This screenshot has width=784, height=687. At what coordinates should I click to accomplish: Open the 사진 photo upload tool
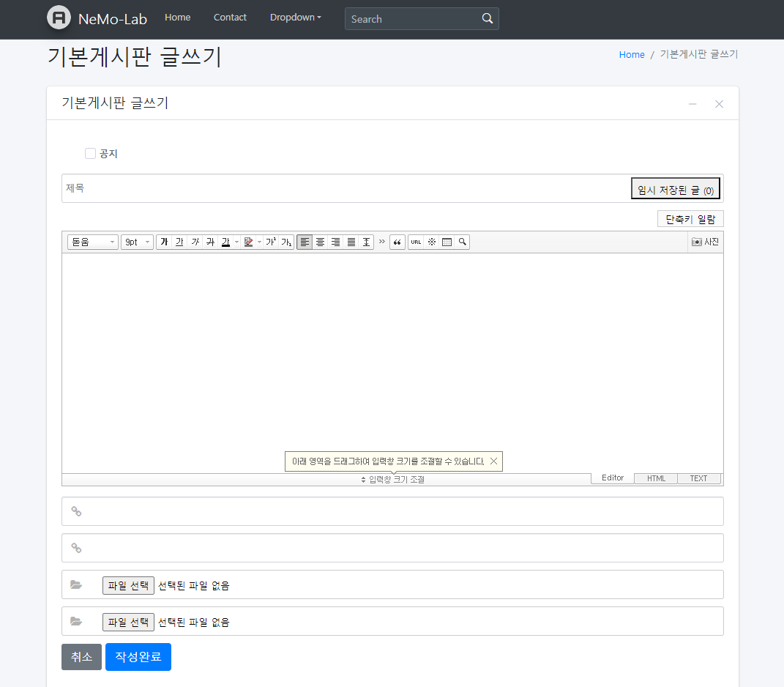coord(706,242)
